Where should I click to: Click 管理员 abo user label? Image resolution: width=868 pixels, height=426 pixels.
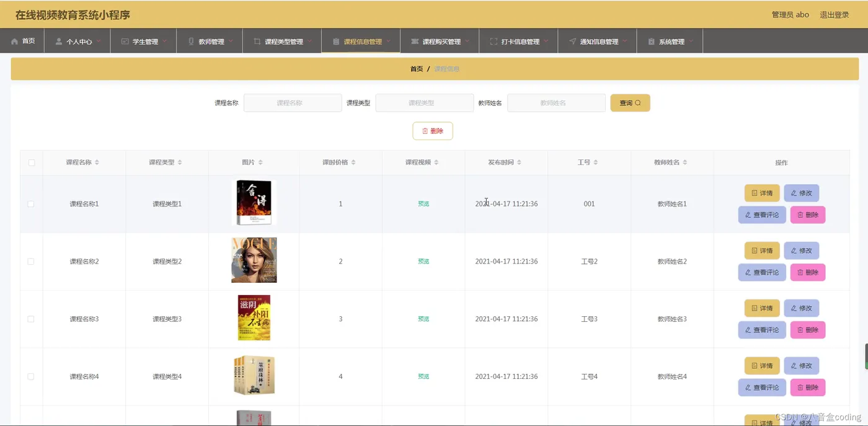point(790,15)
